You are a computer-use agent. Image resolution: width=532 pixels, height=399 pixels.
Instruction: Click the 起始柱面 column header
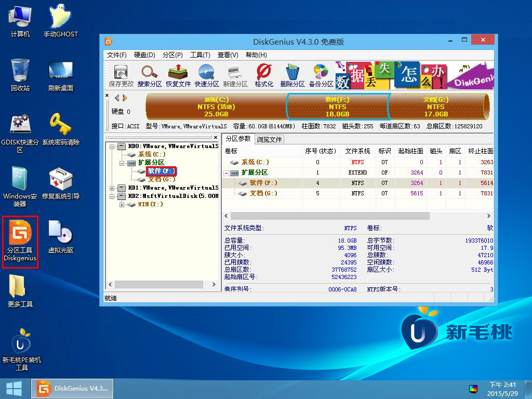pyautogui.click(x=411, y=151)
